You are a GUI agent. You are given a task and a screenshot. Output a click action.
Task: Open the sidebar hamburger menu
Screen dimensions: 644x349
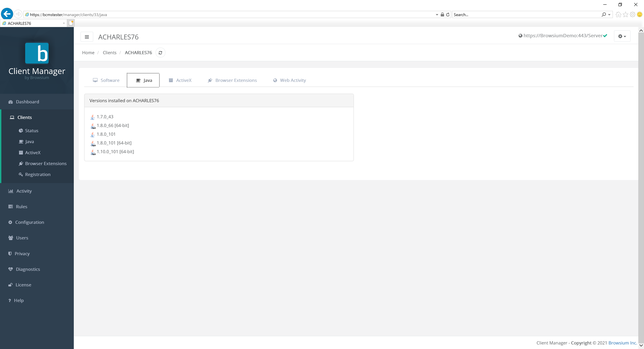coord(87,37)
